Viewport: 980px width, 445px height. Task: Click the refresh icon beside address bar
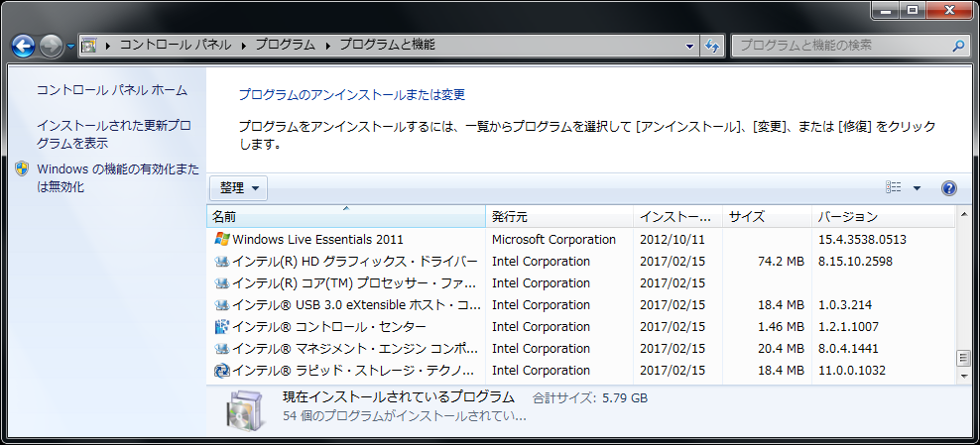point(712,46)
